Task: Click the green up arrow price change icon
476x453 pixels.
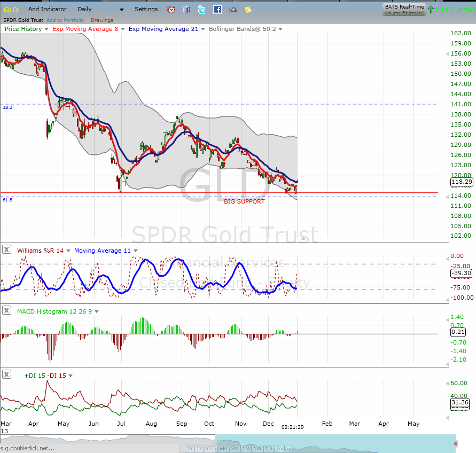Action: click(431, 10)
